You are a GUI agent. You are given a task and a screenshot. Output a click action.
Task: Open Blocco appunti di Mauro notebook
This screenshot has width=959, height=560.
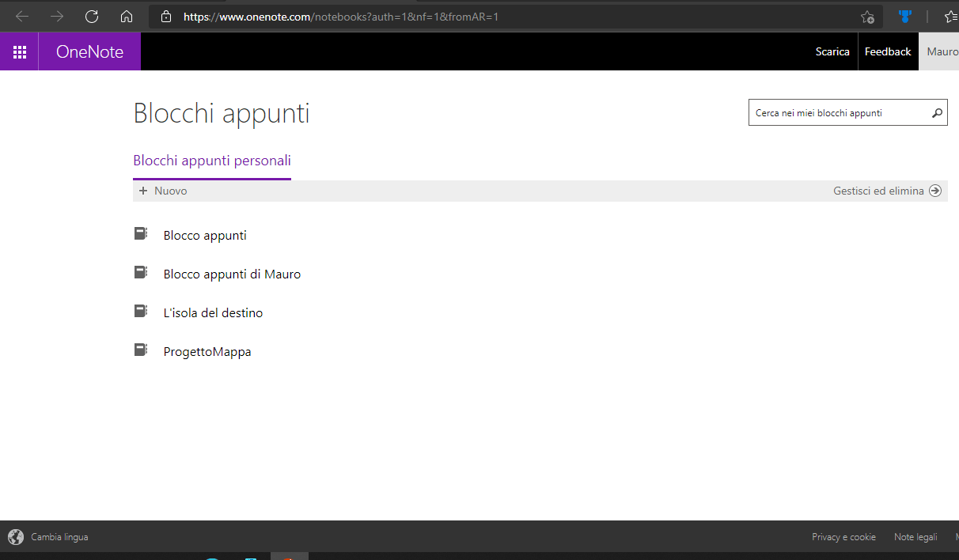point(232,274)
